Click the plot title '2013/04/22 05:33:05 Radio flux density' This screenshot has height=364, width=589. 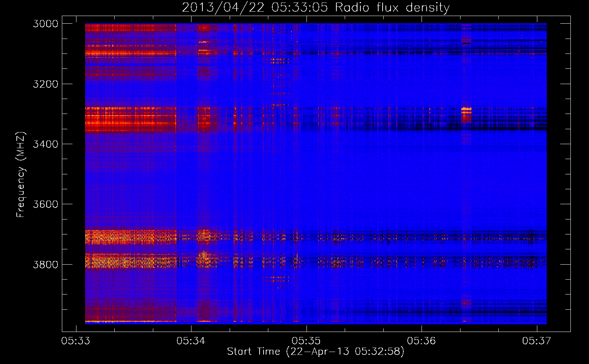tap(316, 8)
